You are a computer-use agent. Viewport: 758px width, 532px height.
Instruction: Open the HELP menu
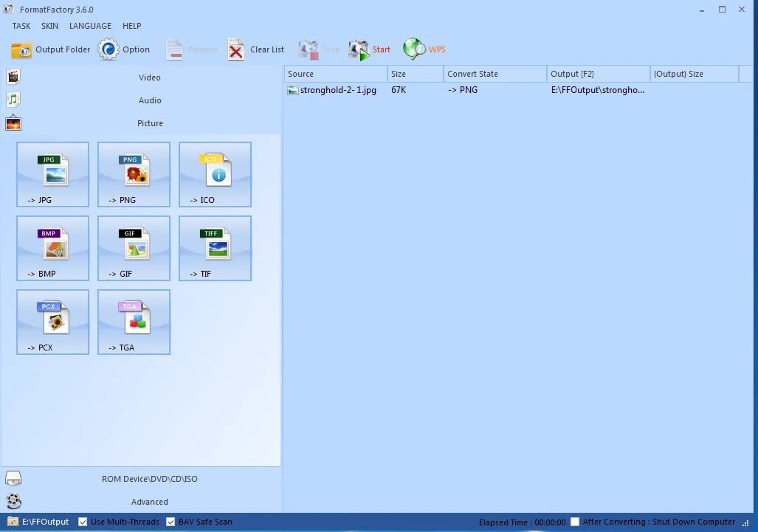click(x=132, y=26)
